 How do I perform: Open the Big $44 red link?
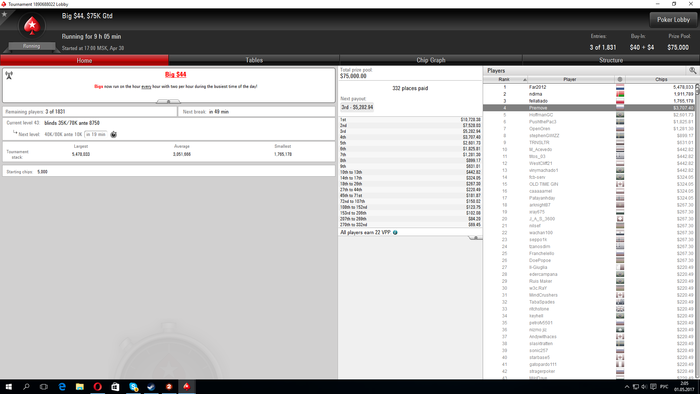(175, 75)
